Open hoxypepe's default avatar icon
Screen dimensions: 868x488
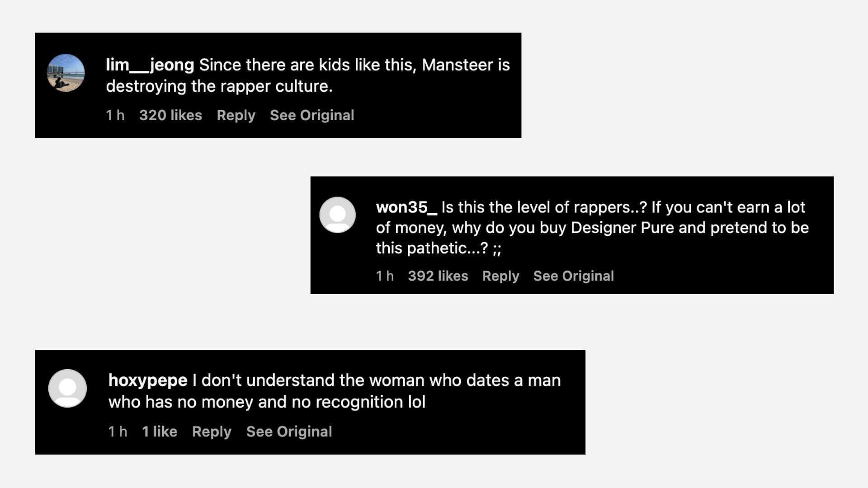coord(68,388)
